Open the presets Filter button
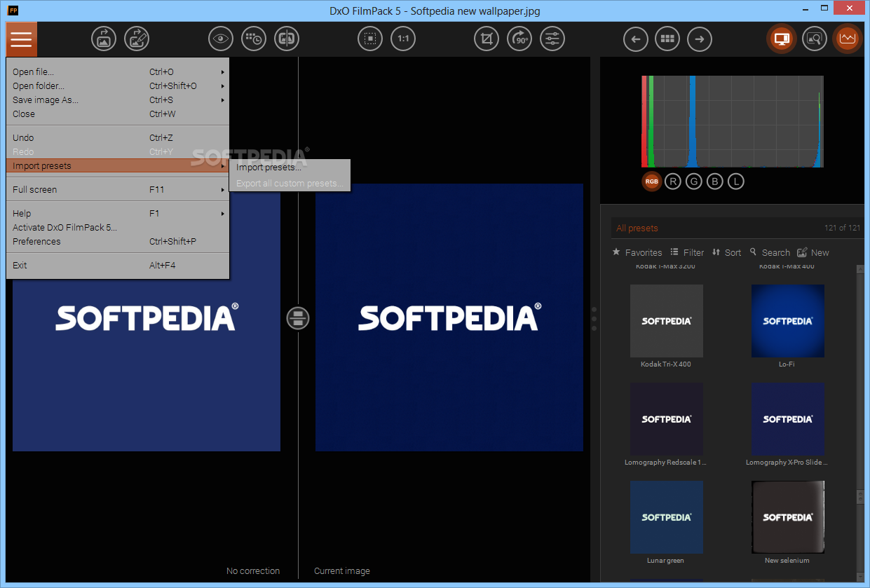Viewport: 870px width, 588px height. click(687, 252)
